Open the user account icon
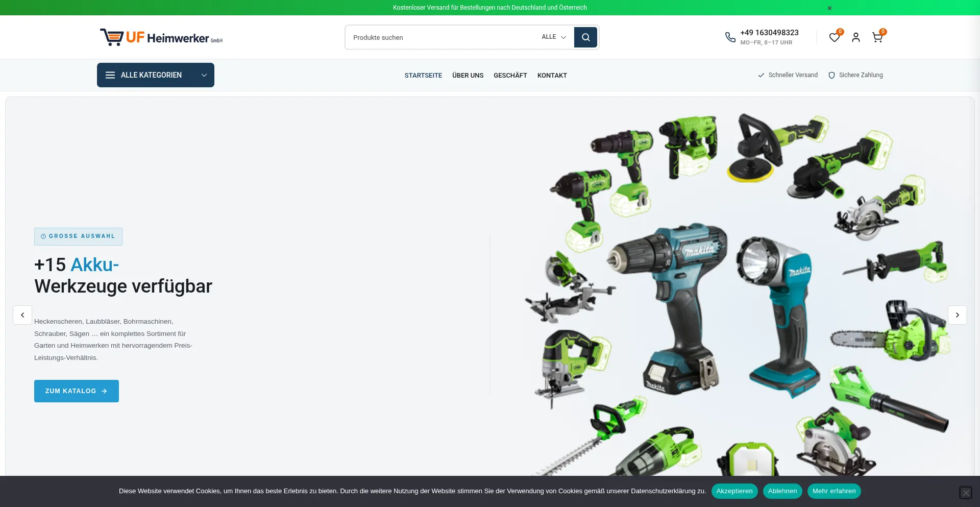980x507 pixels. (x=856, y=37)
